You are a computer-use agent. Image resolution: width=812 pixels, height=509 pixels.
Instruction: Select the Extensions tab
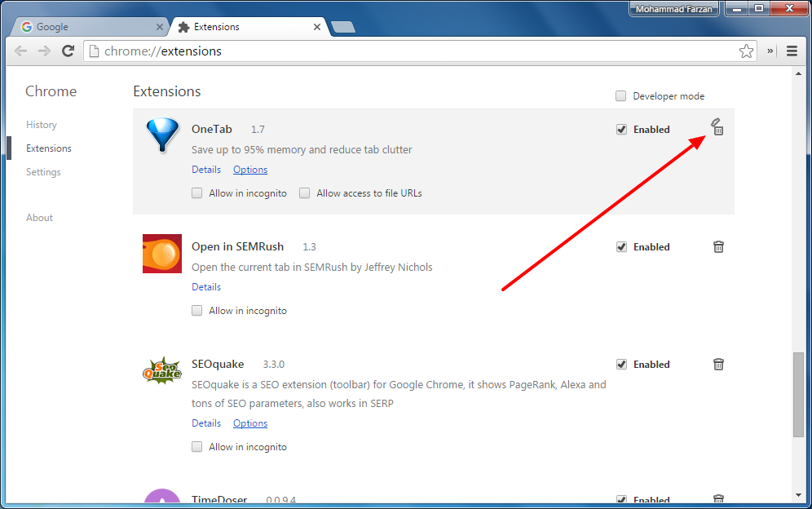[x=249, y=27]
